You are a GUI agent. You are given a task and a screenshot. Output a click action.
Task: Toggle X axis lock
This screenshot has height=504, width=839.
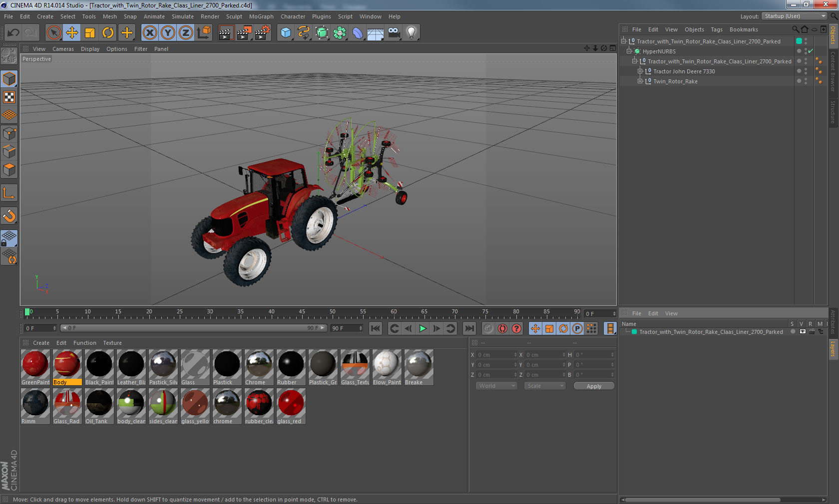(149, 33)
